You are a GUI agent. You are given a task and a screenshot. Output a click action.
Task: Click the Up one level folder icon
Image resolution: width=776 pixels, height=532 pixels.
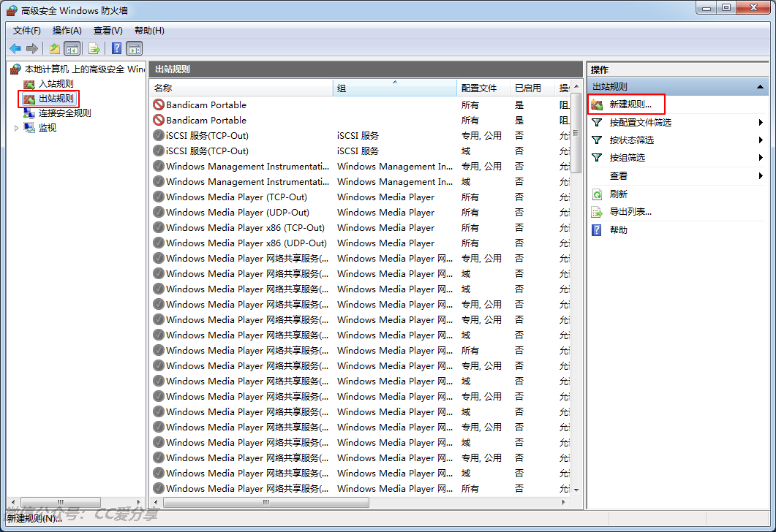click(54, 48)
